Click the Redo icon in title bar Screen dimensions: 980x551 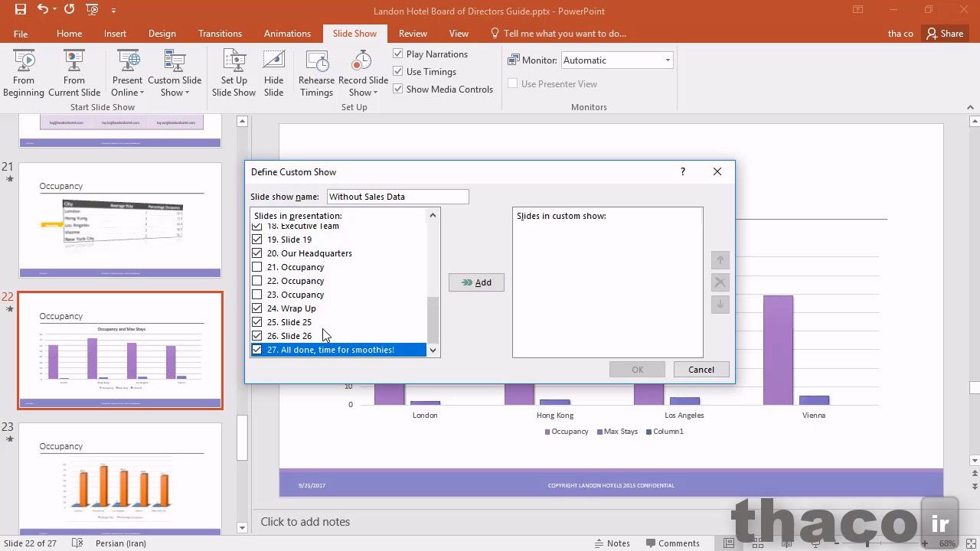coord(70,10)
